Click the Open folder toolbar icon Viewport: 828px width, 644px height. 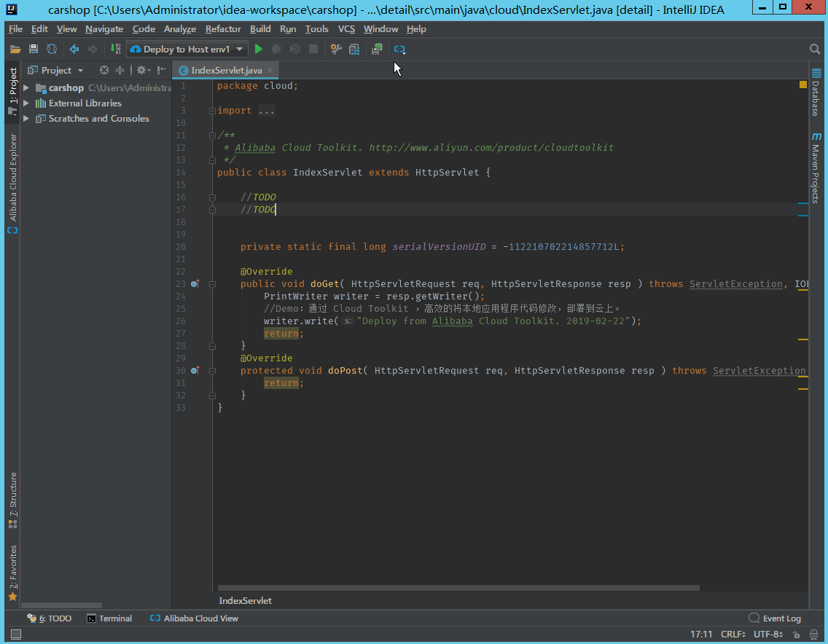tap(15, 49)
